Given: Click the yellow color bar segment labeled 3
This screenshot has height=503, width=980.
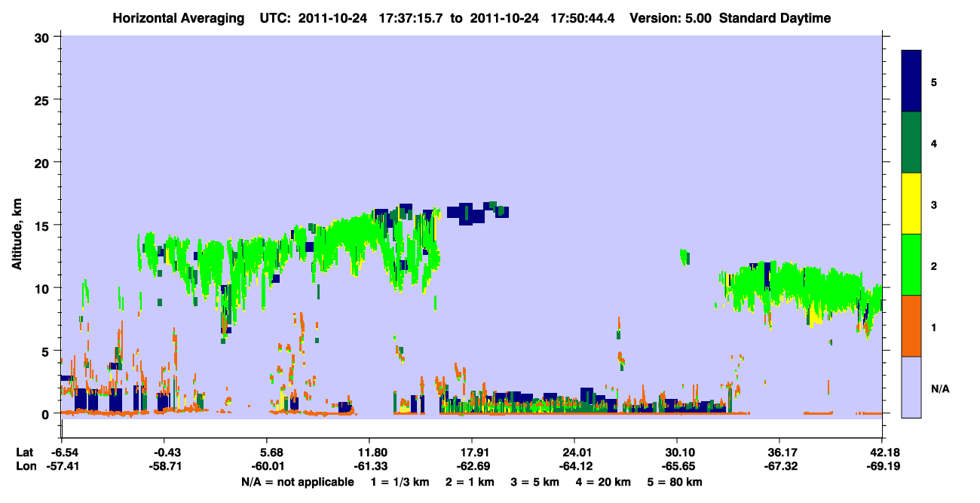Looking at the screenshot, I should coord(911,204).
